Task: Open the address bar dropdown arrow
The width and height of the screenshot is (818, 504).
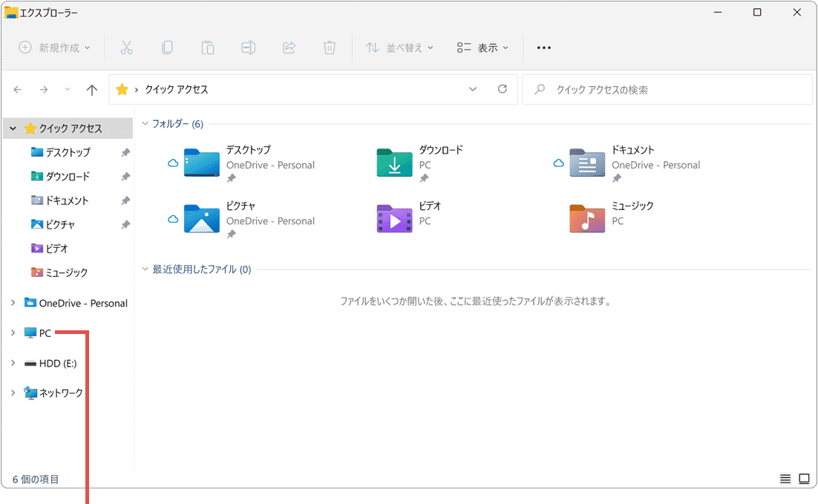Action: pos(473,89)
